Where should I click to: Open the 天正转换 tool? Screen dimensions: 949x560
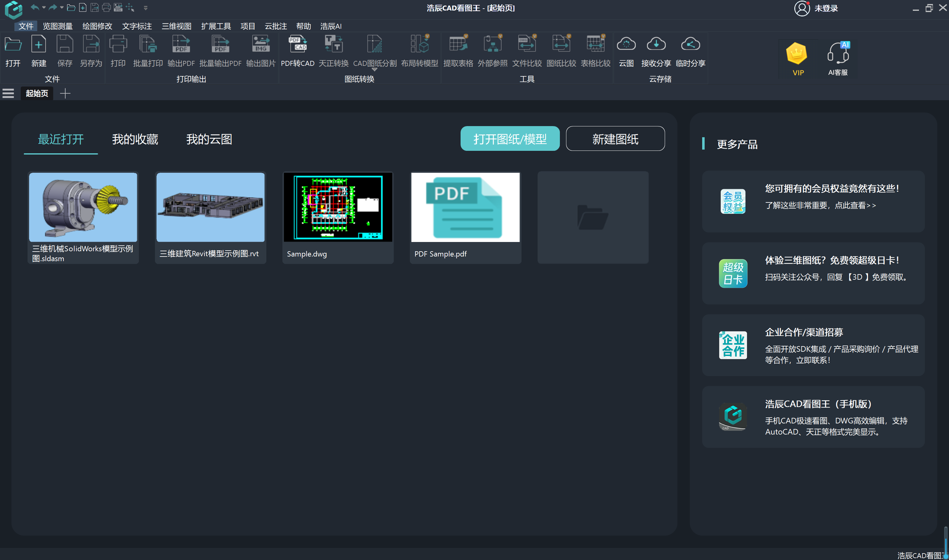coord(333,51)
